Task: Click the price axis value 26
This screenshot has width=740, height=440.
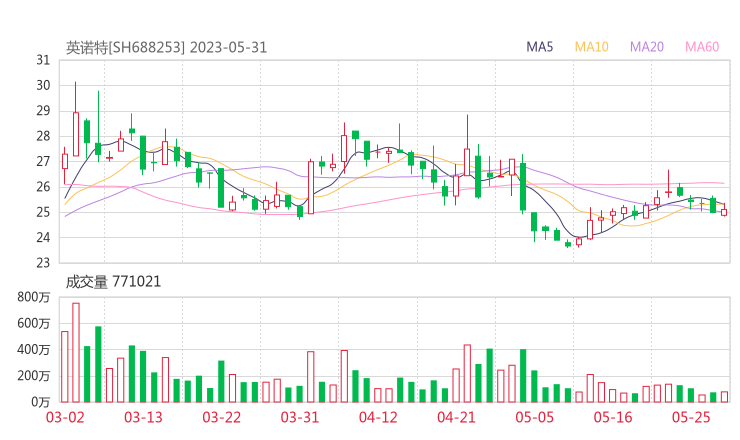Action: tap(43, 187)
